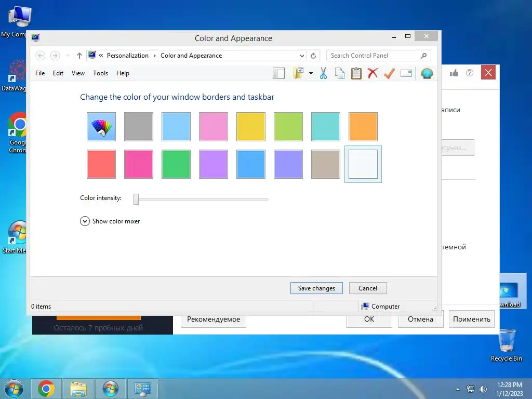Click the Back navigation arrow

[x=41, y=55]
